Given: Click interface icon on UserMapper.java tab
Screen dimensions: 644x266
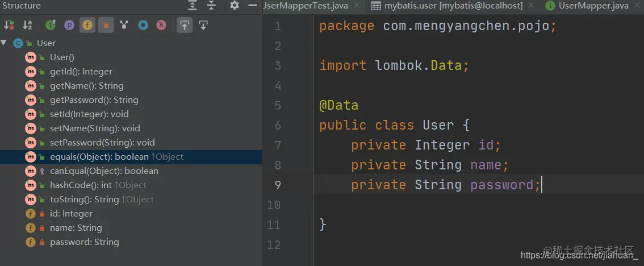Looking at the screenshot, I should click(550, 6).
